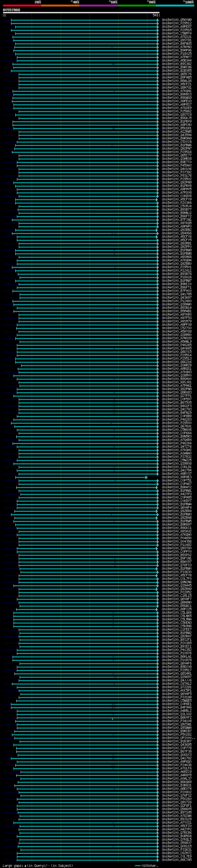Select hit label UniRef100_P37392

(177, 172)
